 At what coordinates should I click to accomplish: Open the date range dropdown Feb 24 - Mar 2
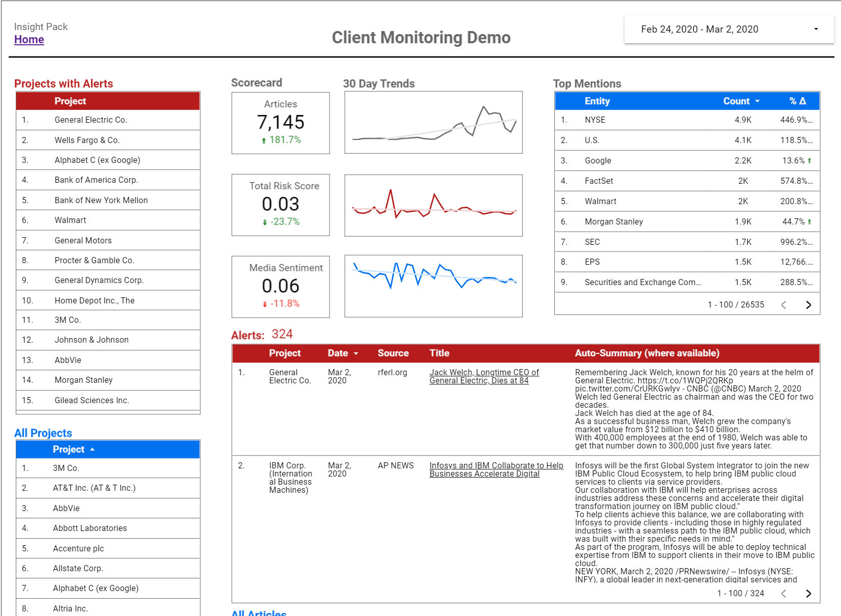(x=729, y=29)
